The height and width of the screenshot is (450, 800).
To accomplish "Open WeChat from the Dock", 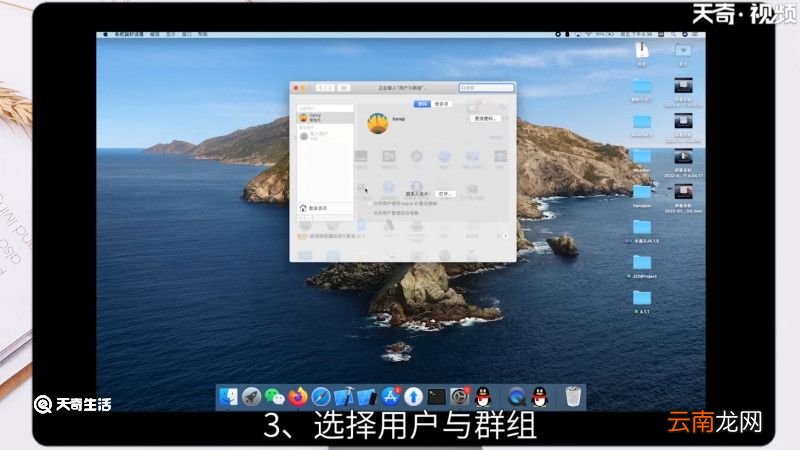I will click(x=274, y=396).
